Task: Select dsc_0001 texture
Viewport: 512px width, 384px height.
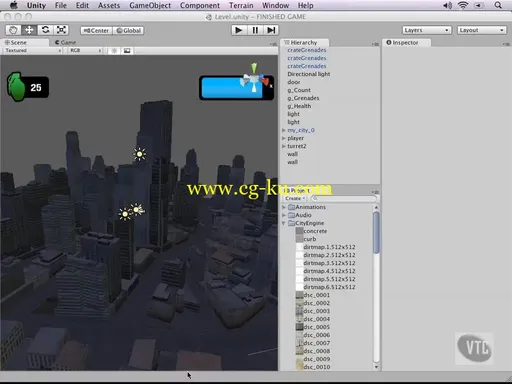Action: (x=316, y=295)
